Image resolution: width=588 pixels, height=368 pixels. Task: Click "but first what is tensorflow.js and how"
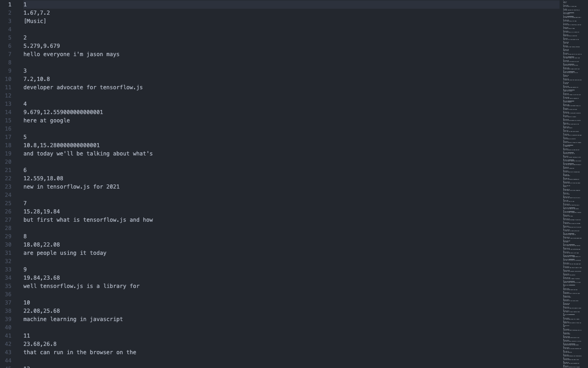tap(88, 220)
